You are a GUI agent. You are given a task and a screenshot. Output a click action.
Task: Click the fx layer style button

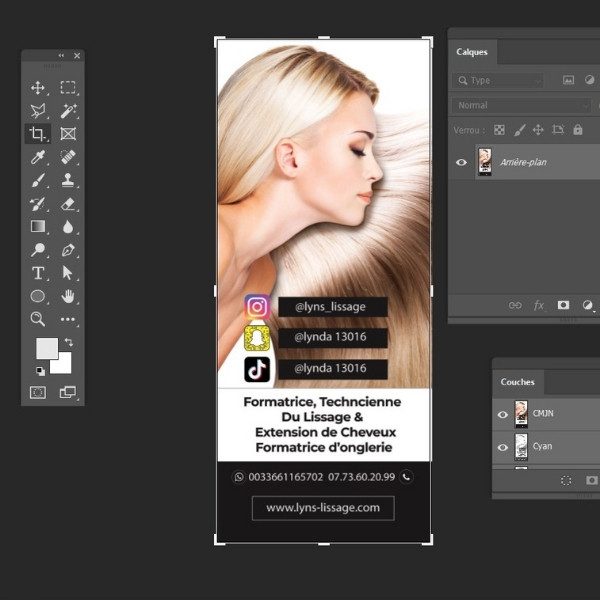(539, 305)
